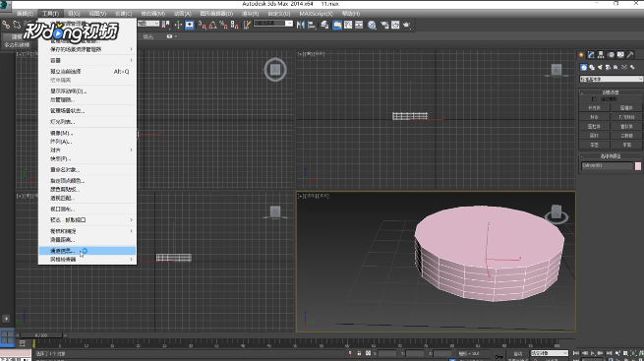
Task: Choose 镜像(M) from the Tools menu
Action: tap(88, 133)
